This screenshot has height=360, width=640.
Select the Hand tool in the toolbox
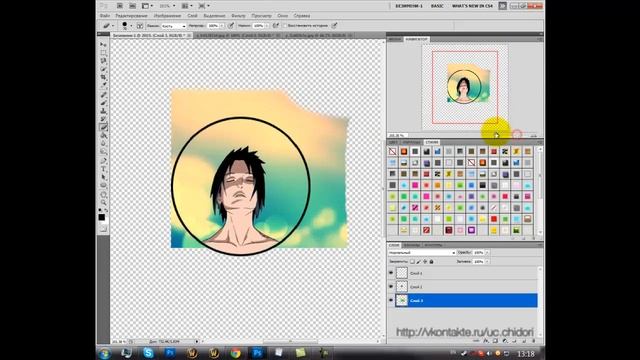(x=104, y=195)
